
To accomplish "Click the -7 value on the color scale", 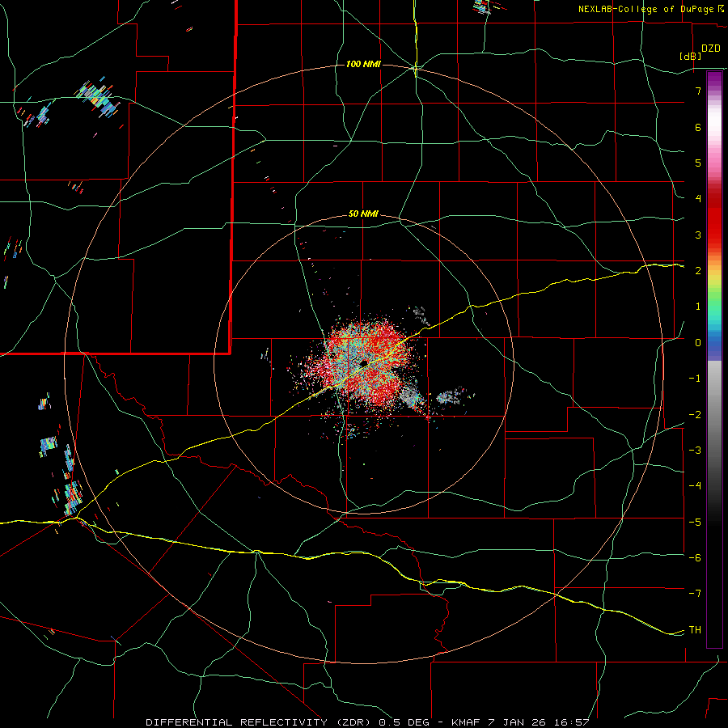I will tap(695, 594).
